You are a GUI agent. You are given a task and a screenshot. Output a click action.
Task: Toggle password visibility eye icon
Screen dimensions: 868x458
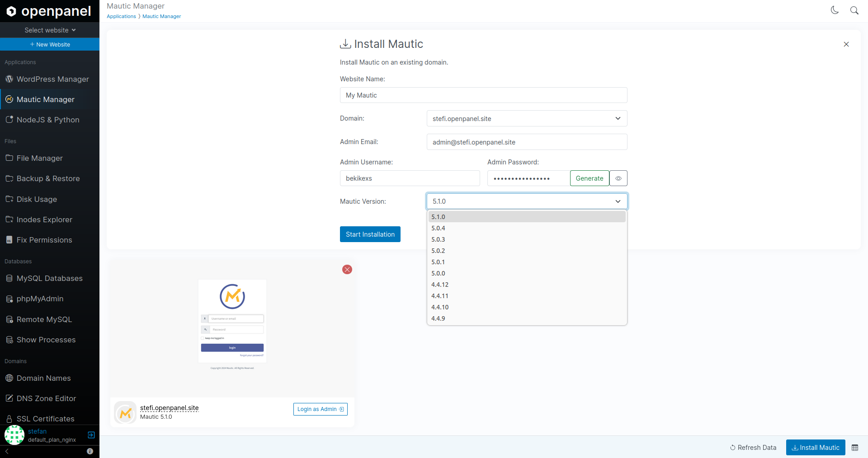pyautogui.click(x=618, y=178)
